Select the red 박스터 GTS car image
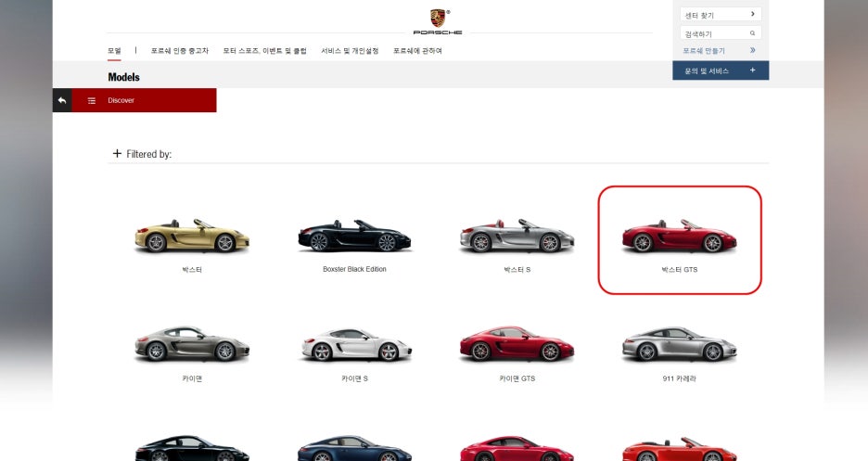The image size is (868, 461). pyautogui.click(x=679, y=237)
